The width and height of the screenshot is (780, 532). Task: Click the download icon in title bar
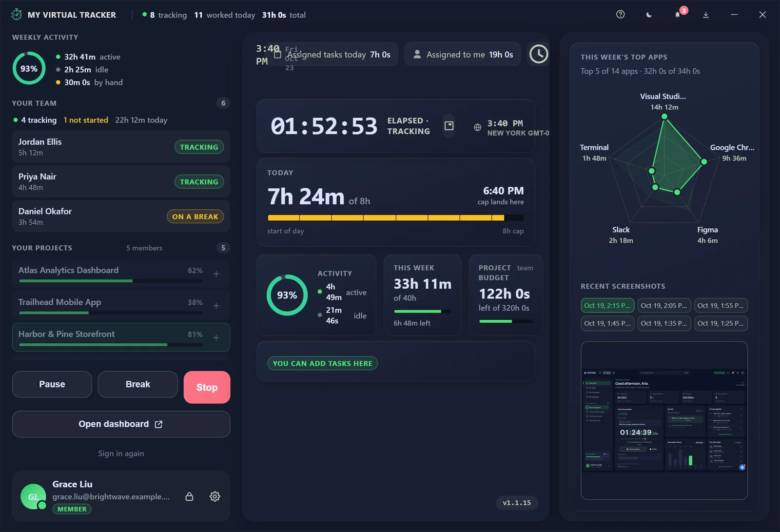705,15
